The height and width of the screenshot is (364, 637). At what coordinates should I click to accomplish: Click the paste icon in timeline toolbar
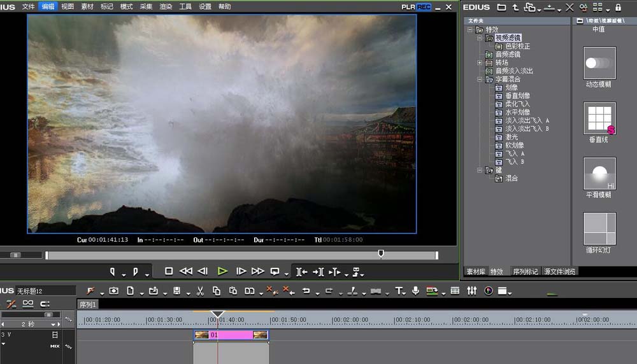(x=233, y=291)
